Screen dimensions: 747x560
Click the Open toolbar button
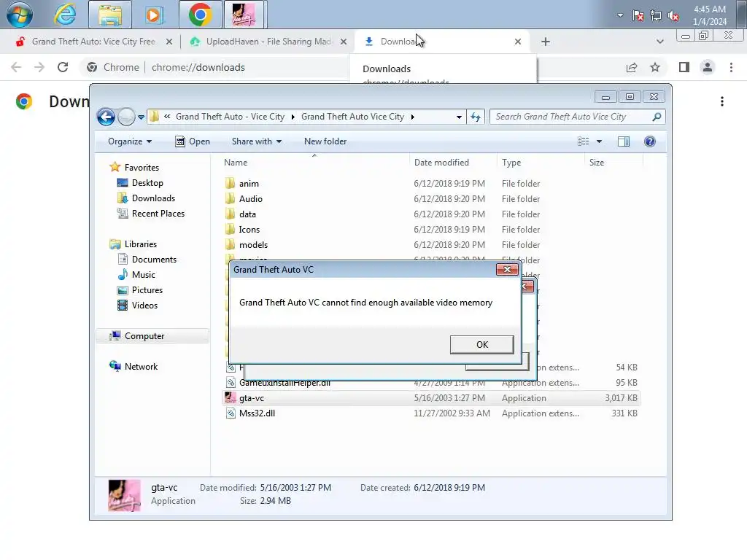click(x=193, y=141)
